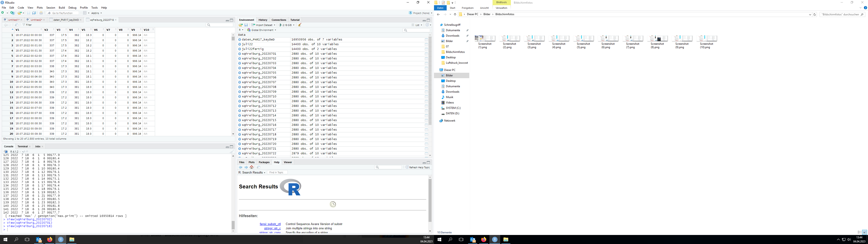This screenshot has width=868, height=244.
Task: Open the Import Dataset dropdown
Action: [264, 25]
